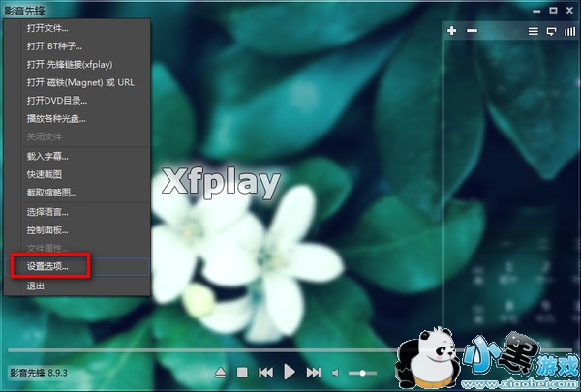
Task: Click the 影音先锋 8.9.3 version label
Action: tap(39, 373)
